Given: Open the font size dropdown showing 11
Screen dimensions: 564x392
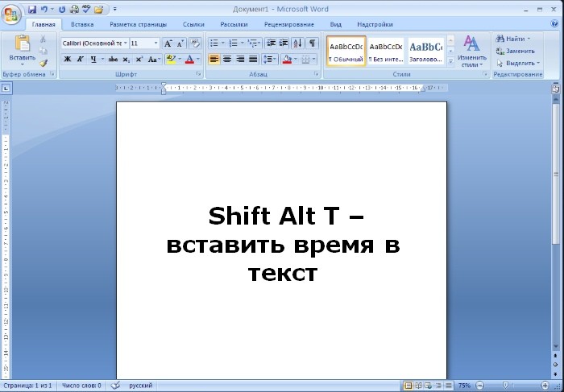Looking at the screenshot, I should (x=156, y=43).
